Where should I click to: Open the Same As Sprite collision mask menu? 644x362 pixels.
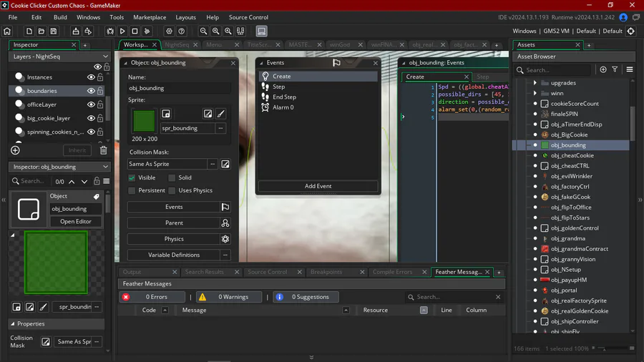213,164
